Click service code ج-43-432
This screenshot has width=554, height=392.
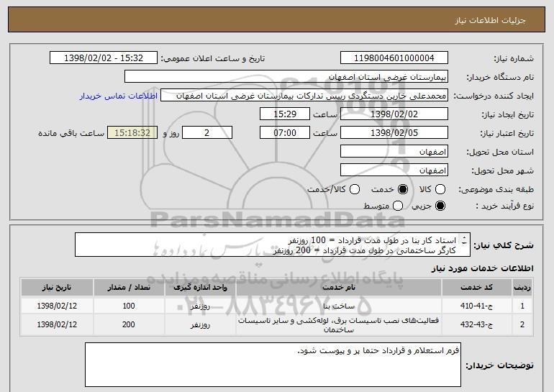(476, 324)
